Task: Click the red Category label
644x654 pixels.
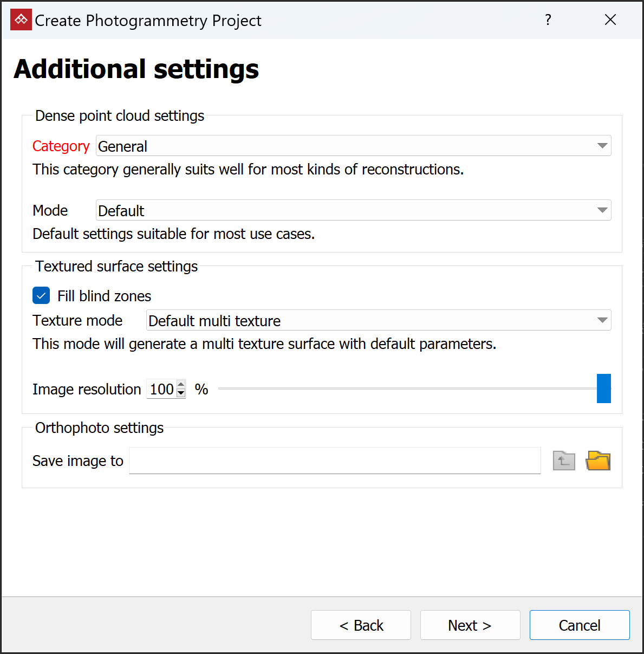Action: 61,146
